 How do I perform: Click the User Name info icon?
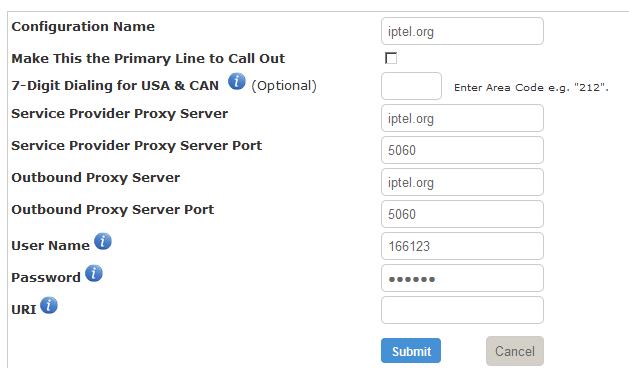(103, 241)
